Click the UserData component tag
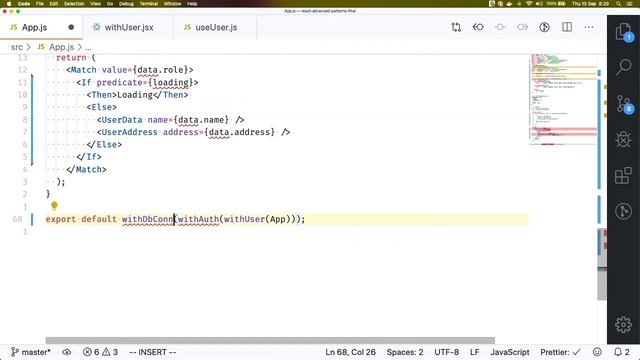The width and height of the screenshot is (640, 360). pos(122,120)
